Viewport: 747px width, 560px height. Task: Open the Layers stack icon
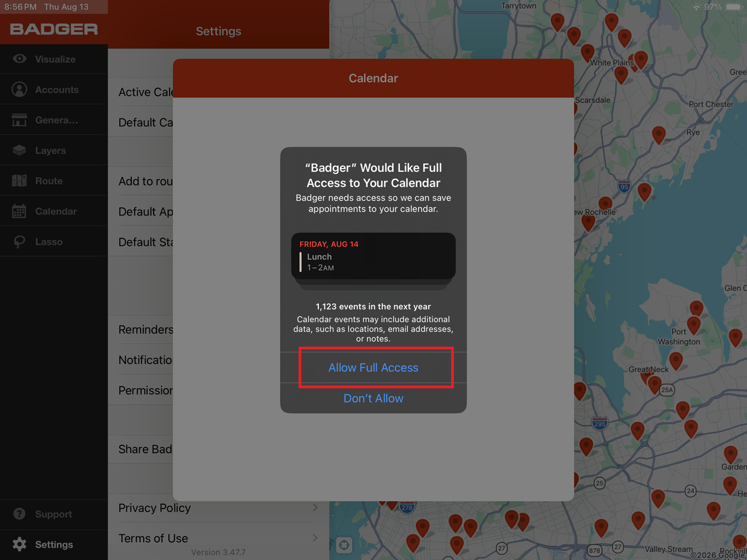tap(20, 150)
